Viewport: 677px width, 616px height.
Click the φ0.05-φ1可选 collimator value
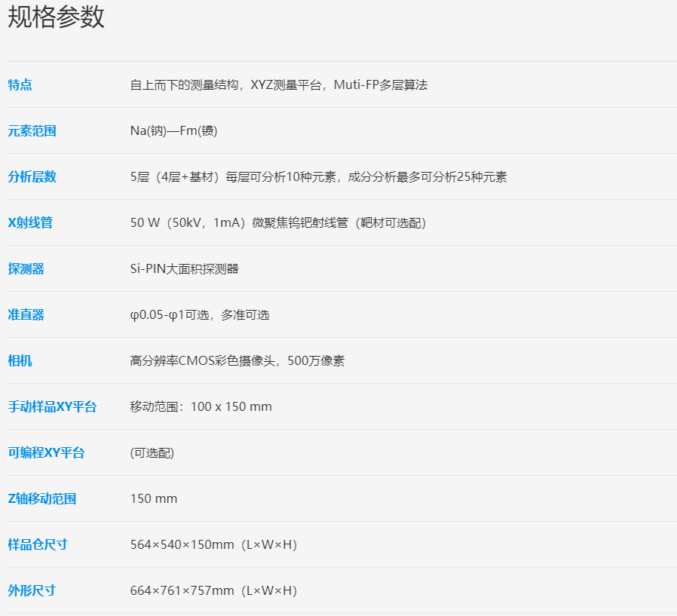[x=199, y=315]
